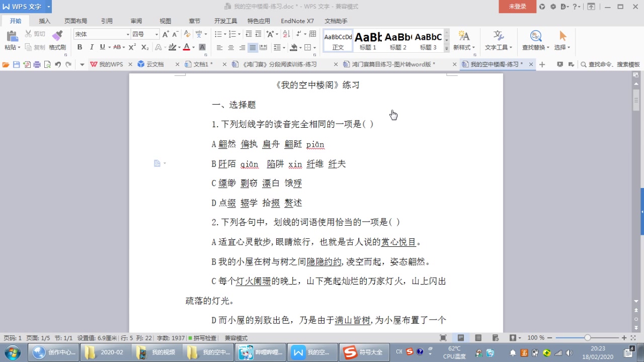Add a new document tab with plus
The height and width of the screenshot is (362, 644).
[x=542, y=64]
